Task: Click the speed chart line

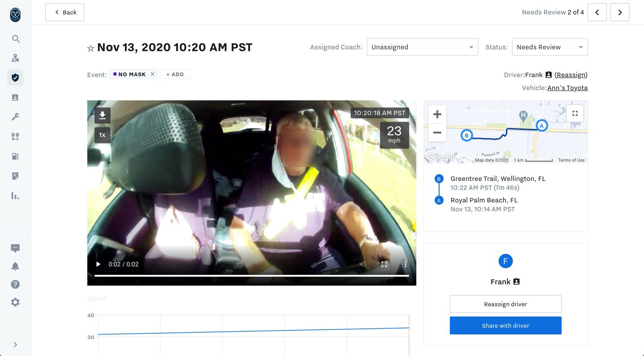Action: (x=253, y=331)
